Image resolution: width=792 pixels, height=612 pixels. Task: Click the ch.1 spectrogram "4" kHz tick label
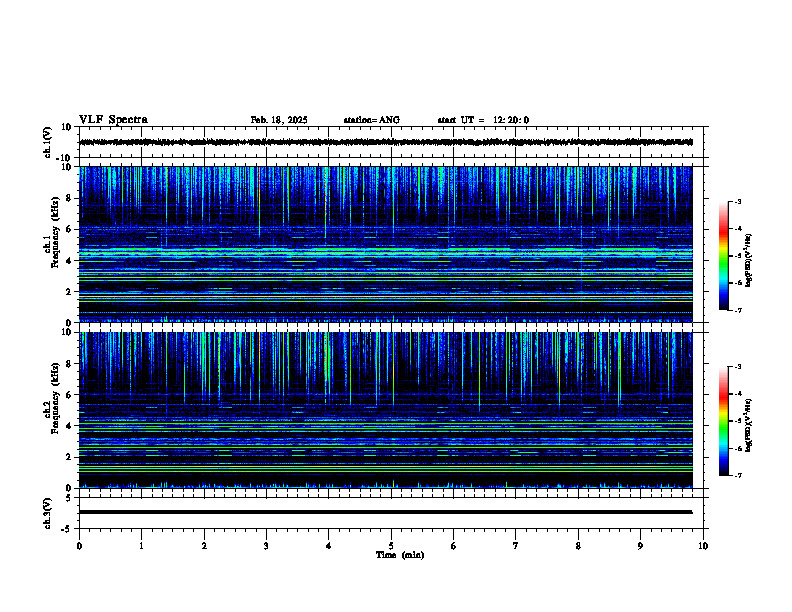click(x=69, y=261)
